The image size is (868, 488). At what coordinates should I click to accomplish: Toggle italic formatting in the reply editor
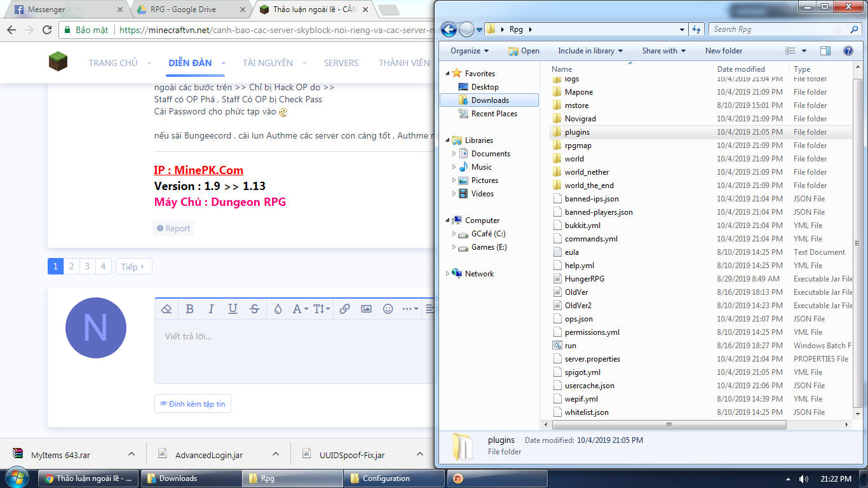click(211, 309)
